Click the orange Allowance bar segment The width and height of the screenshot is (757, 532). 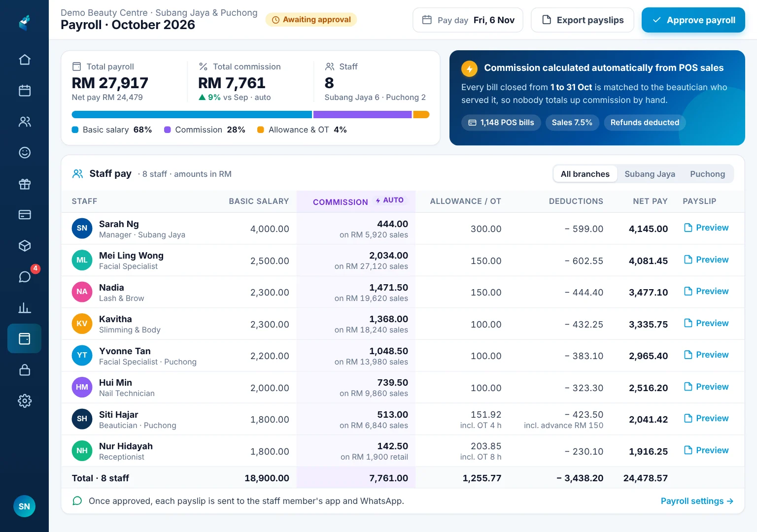coord(421,115)
